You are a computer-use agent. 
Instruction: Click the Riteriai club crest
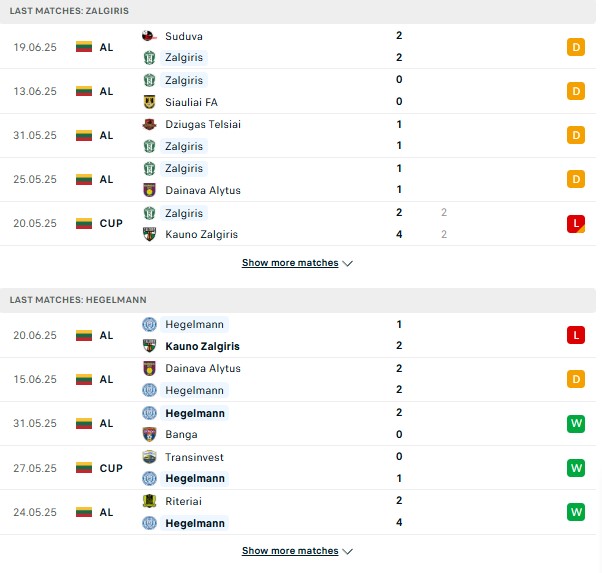coord(149,501)
